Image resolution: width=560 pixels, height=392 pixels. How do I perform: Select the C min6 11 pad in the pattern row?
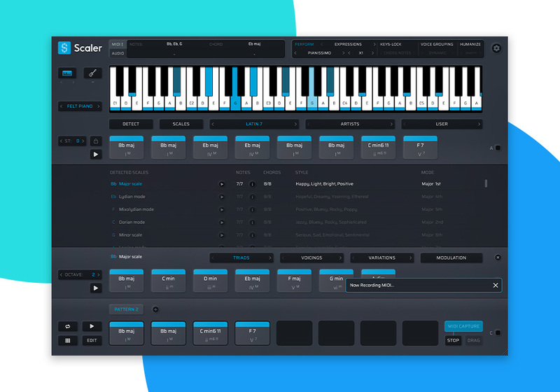point(211,333)
